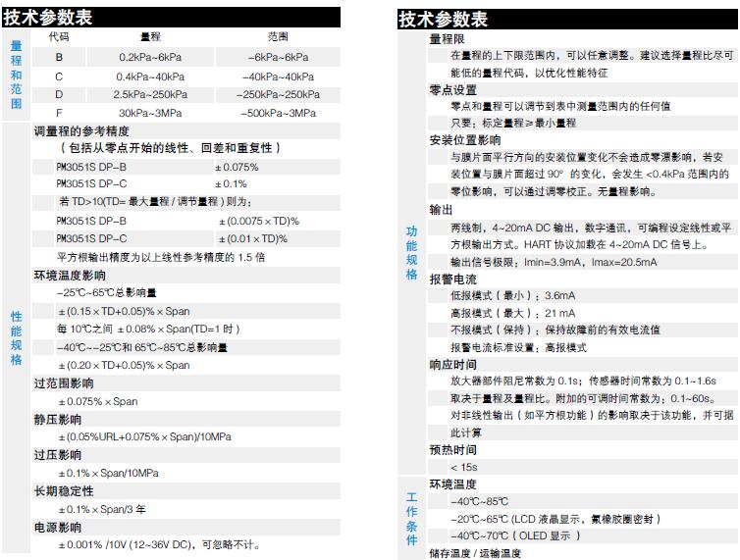740x560 pixels.
Task: Select range value 30kPa~3MPa
Action: [x=150, y=113]
